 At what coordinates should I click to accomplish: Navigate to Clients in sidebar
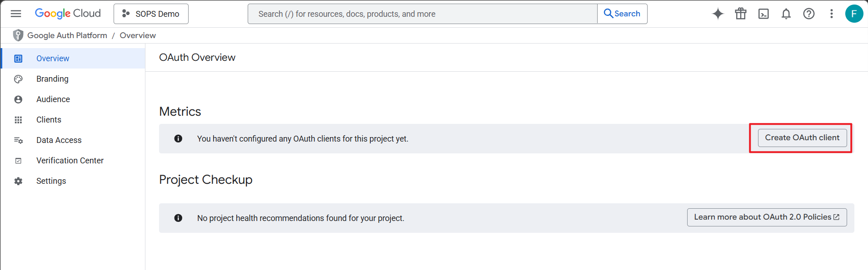click(49, 120)
